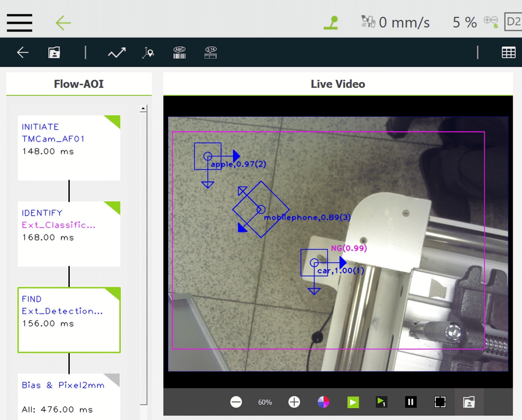Save the image from video toolbar
This screenshot has width=522, height=420.
(469, 402)
